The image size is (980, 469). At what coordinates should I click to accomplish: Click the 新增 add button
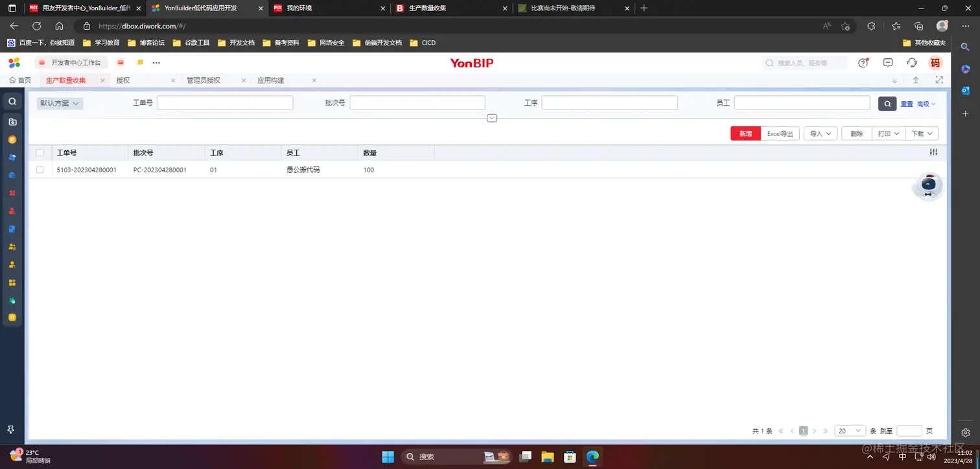(745, 133)
